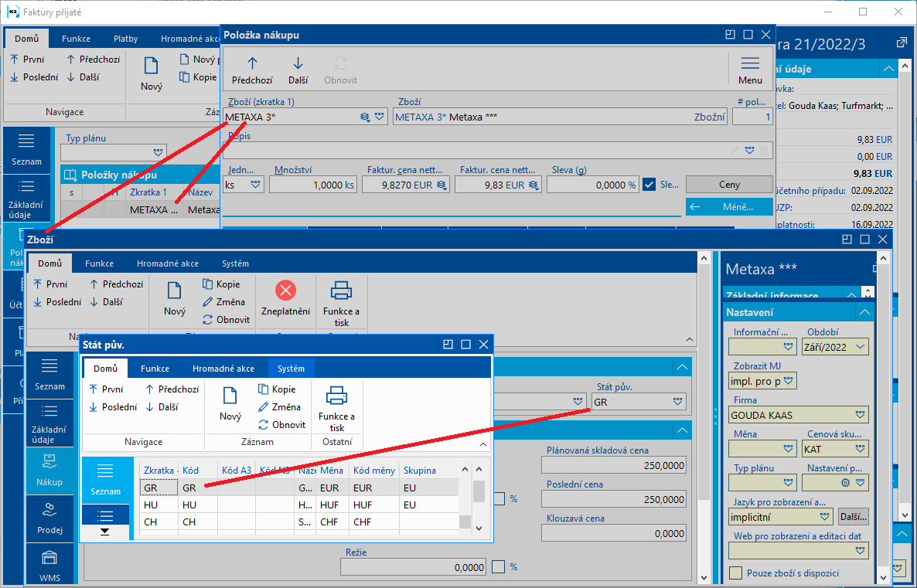Select the HU row in Stát pův. table

click(x=298, y=505)
